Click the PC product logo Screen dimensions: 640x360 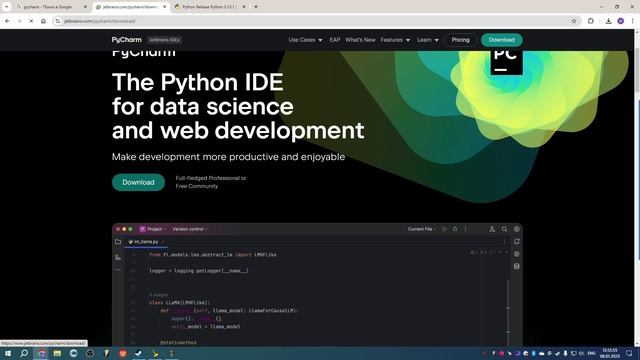click(507, 62)
